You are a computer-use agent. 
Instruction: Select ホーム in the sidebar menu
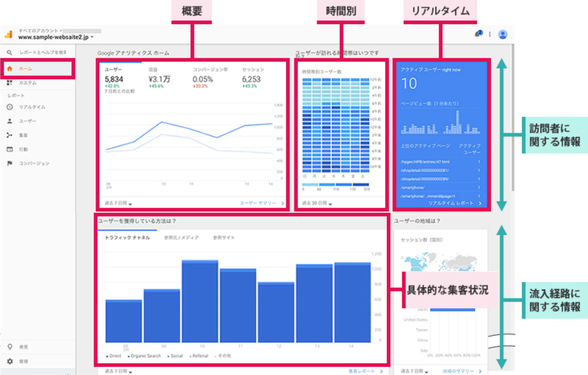(38, 69)
